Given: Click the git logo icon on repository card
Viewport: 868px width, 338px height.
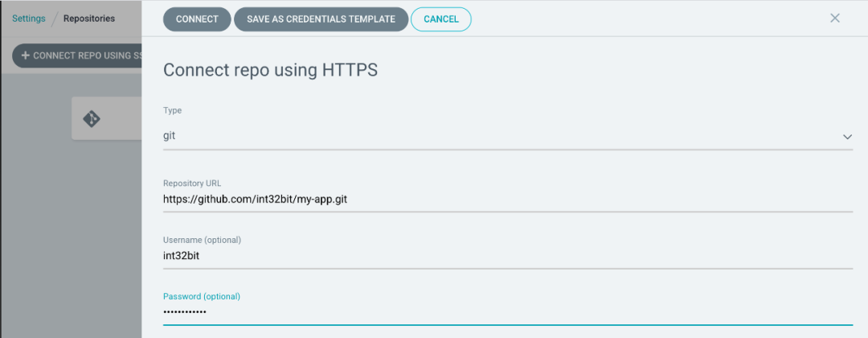Looking at the screenshot, I should [92, 119].
